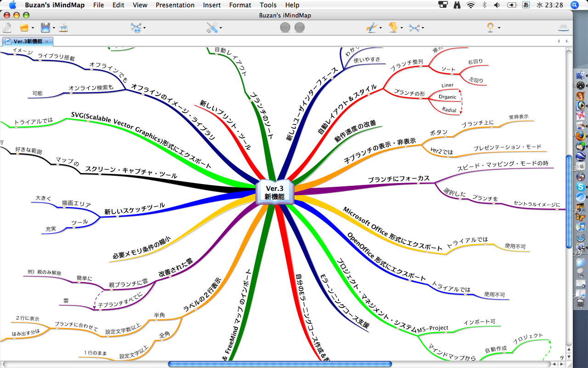Open the File menu
This screenshot has height=368, width=588.
tap(98, 5)
